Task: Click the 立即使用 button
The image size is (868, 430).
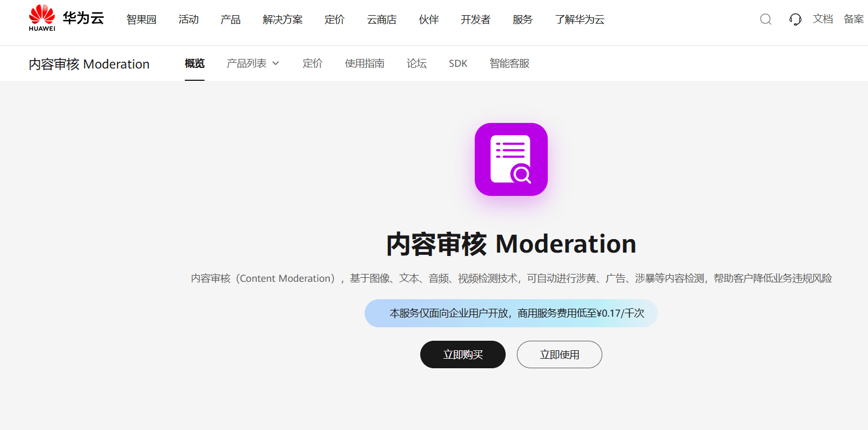Action: [x=560, y=354]
